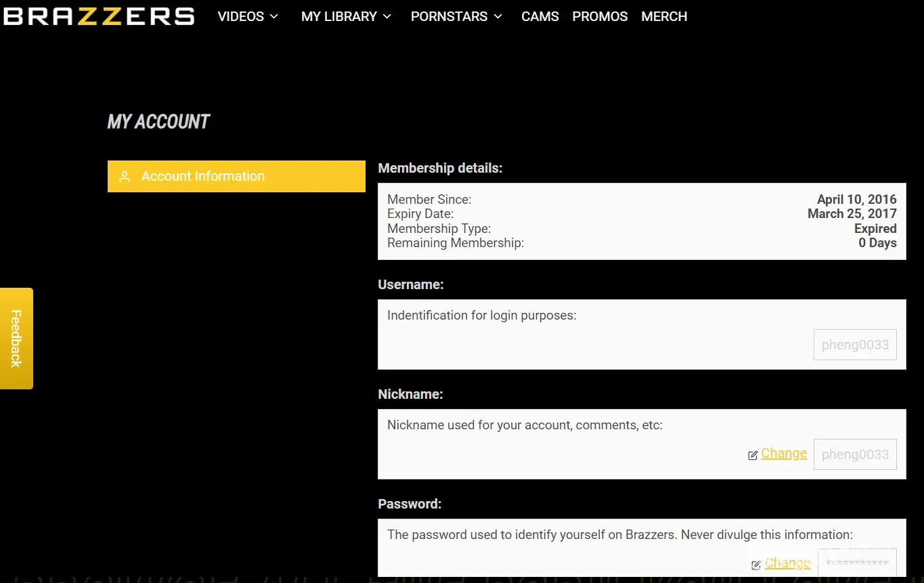The width and height of the screenshot is (924, 583).
Task: Click the Change link for Nickname
Action: 784,454
